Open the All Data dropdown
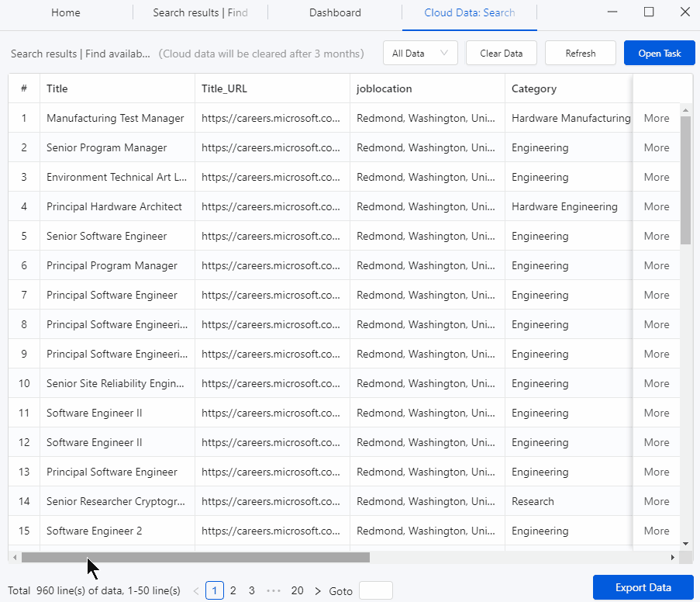This screenshot has height=602, width=700. click(x=420, y=54)
